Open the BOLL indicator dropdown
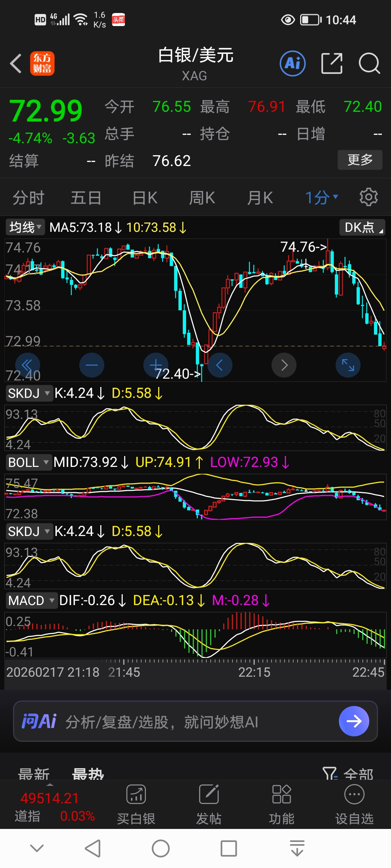The image size is (391, 868). [28, 462]
